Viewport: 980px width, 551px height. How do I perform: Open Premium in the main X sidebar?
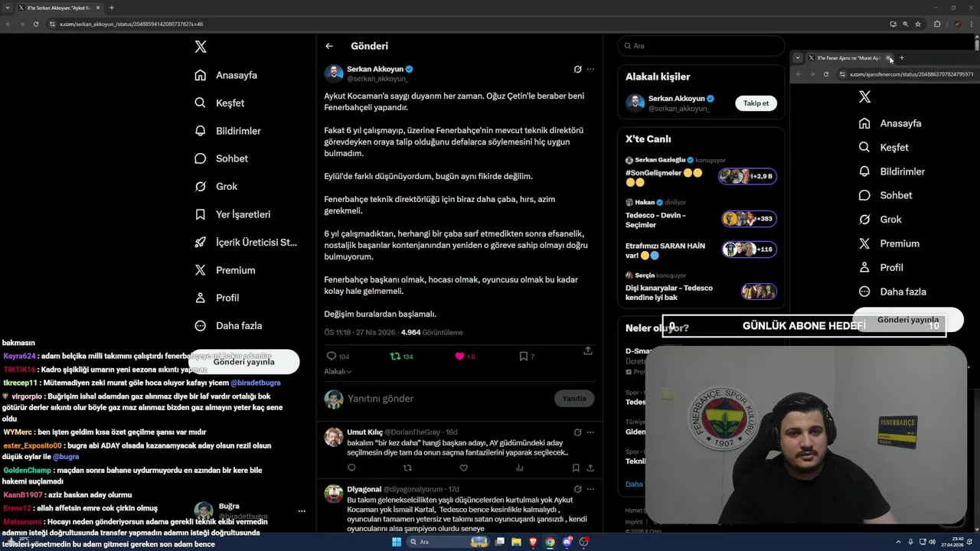pyautogui.click(x=224, y=270)
